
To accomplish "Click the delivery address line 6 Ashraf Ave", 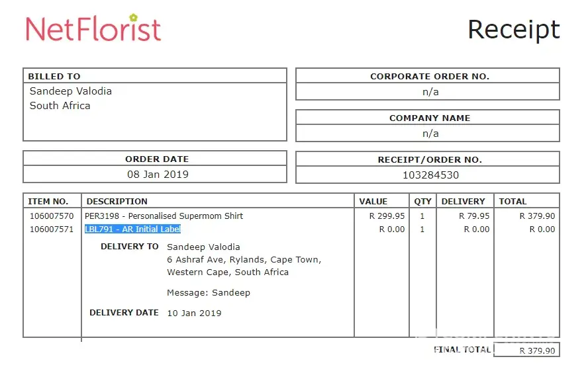I will pos(244,260).
